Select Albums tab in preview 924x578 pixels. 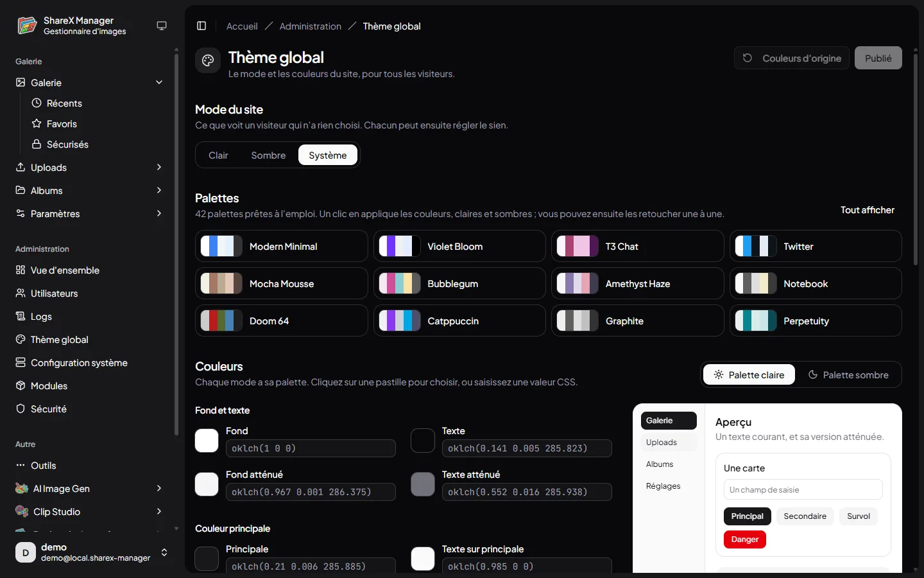click(669, 464)
